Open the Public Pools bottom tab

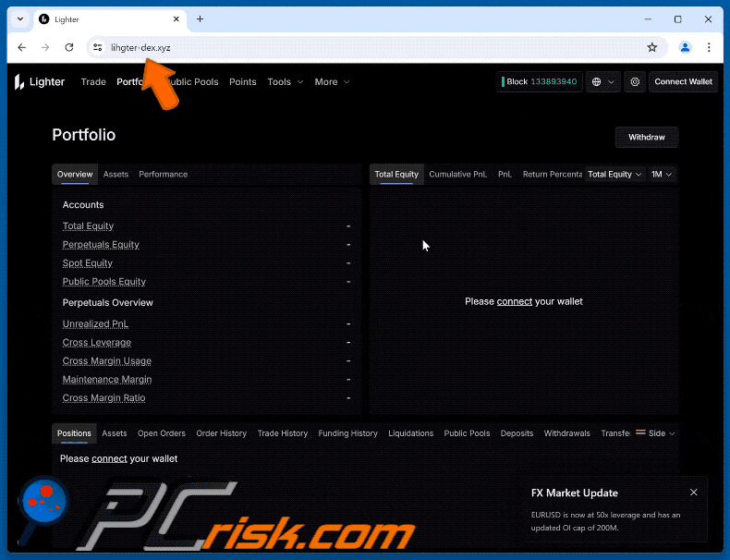(467, 433)
